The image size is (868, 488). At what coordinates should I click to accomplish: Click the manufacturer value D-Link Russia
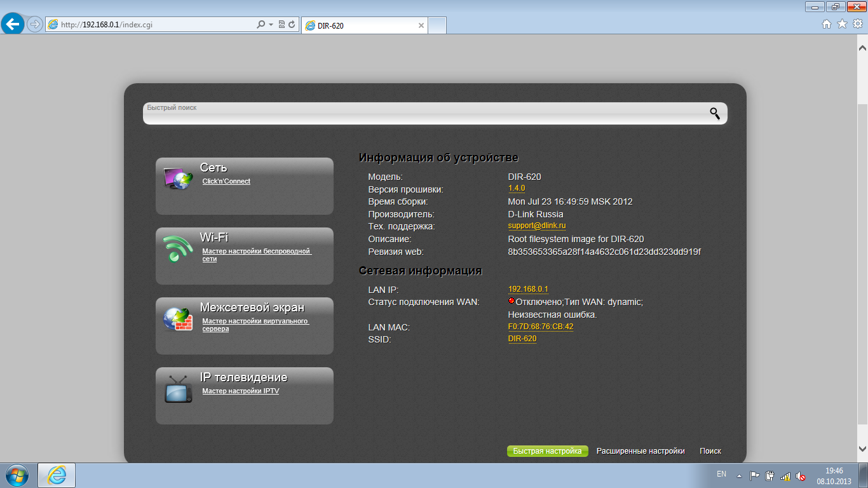tap(536, 214)
